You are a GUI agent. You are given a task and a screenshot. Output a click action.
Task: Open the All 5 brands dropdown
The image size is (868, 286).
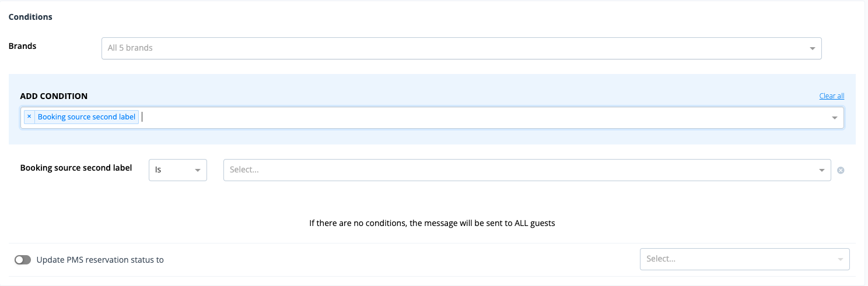(461, 48)
